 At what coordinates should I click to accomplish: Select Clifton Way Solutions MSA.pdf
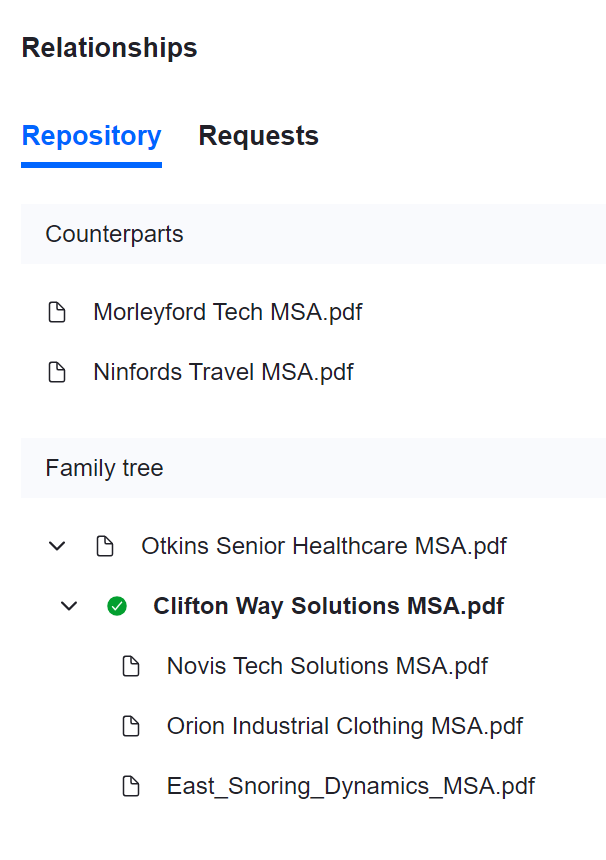point(328,606)
